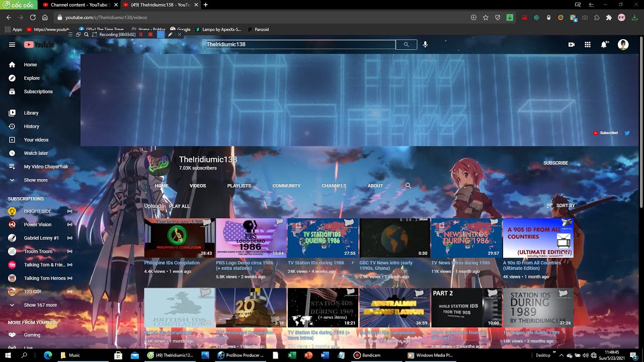Switch to the Channel content browser tab
644x362 pixels.
click(77, 5)
